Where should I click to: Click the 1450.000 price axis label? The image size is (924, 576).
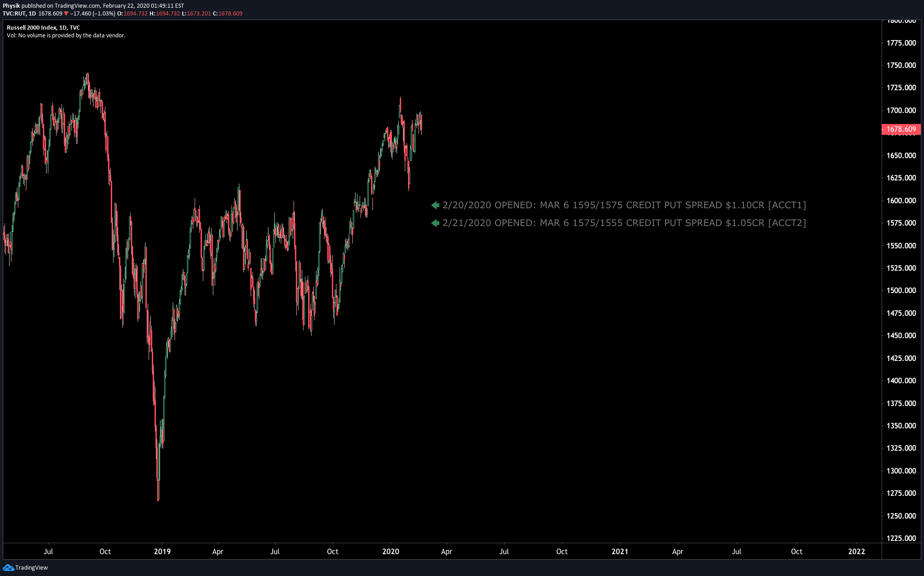[x=901, y=335]
